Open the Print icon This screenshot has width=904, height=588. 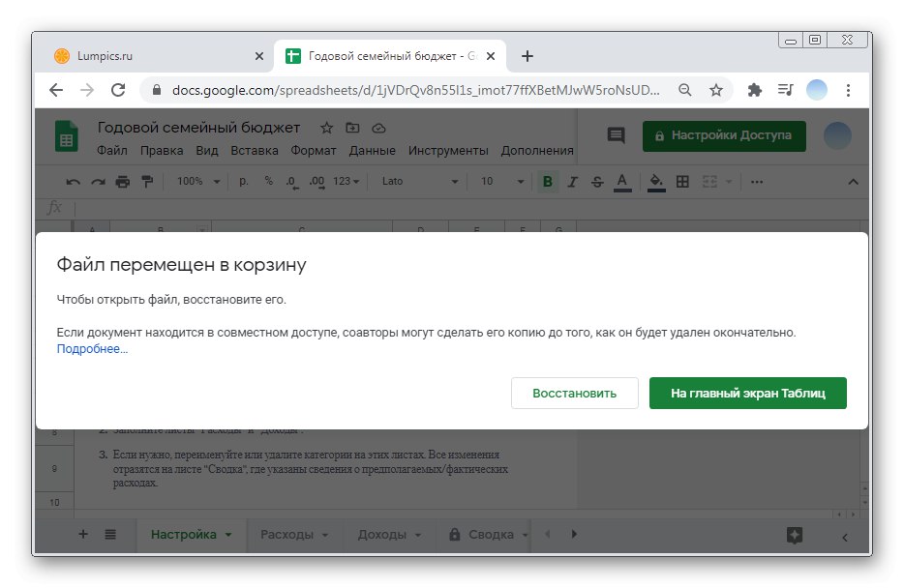(121, 181)
